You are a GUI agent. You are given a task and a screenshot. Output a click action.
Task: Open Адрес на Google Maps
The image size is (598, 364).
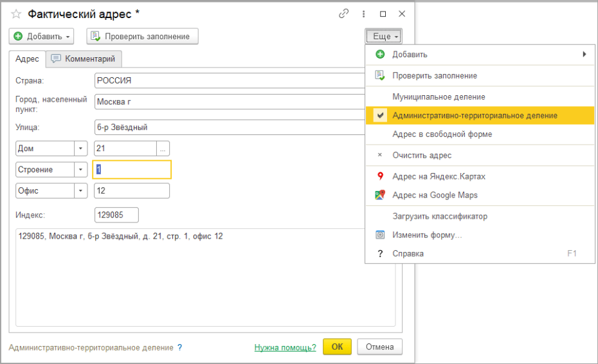[480, 195]
